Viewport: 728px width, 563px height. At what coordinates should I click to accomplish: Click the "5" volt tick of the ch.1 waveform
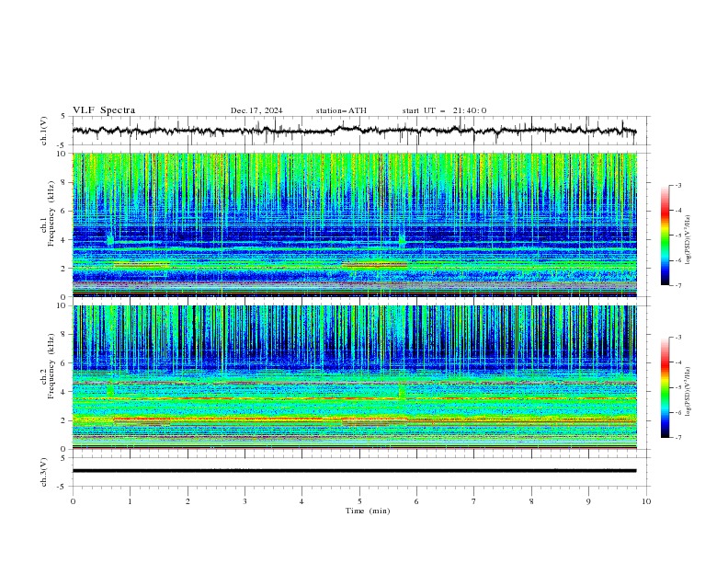(63, 117)
